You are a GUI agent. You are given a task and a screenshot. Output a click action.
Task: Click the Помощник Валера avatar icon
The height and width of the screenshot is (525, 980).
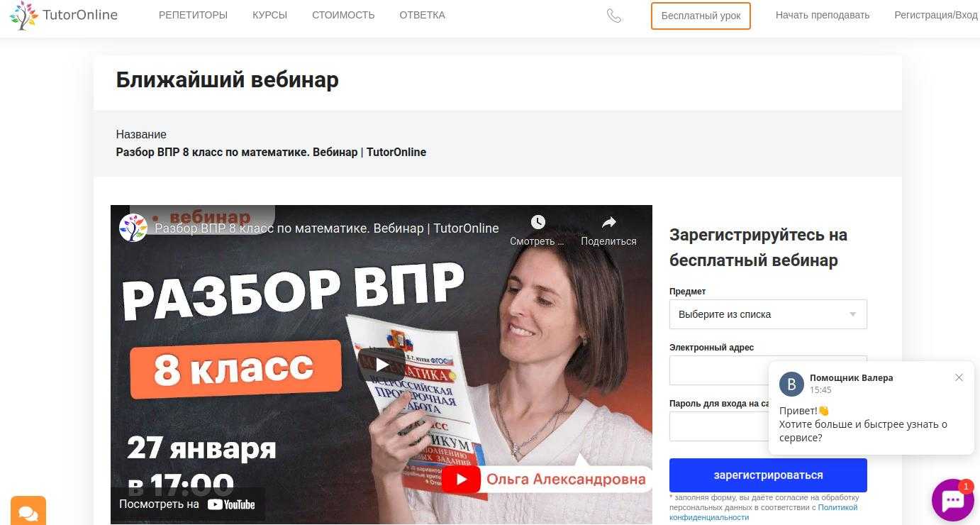791,384
